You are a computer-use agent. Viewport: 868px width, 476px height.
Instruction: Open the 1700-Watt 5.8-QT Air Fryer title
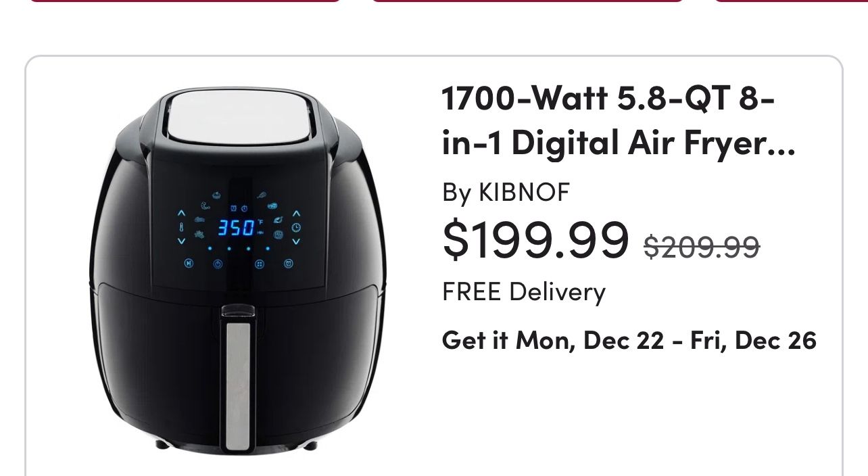618,122
